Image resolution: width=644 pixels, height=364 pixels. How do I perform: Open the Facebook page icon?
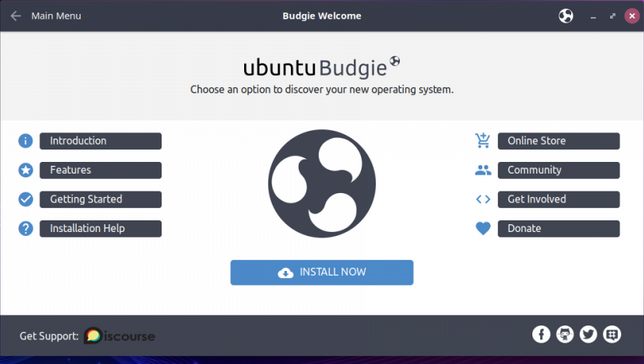click(x=541, y=334)
